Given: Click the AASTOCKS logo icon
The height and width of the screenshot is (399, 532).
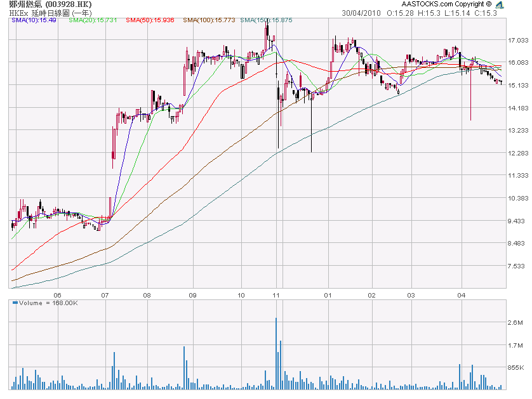Looking at the screenshot, I should [499, 4].
